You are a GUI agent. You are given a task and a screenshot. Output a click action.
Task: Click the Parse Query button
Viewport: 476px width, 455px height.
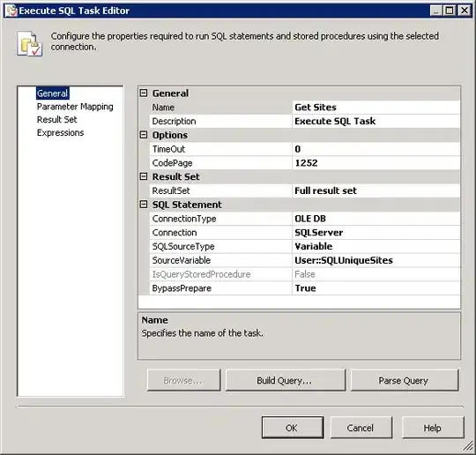tap(405, 380)
